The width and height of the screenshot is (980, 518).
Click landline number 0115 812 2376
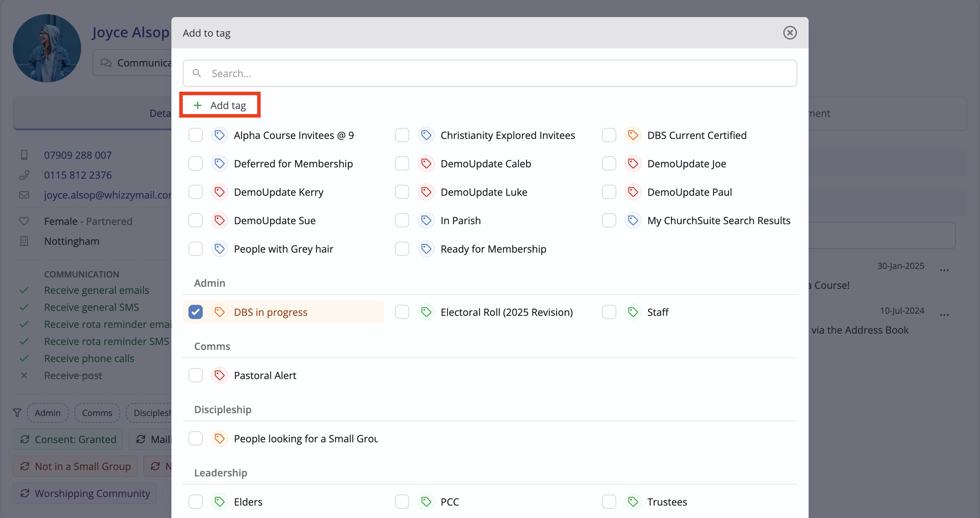tap(78, 175)
